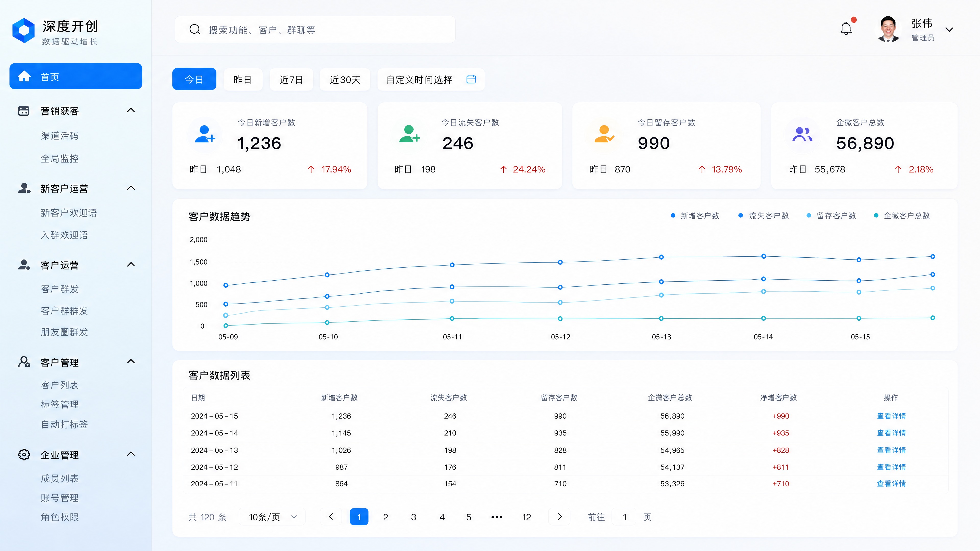Click the 05-13 top line data point
Image resolution: width=980 pixels, height=551 pixels.
tap(661, 257)
